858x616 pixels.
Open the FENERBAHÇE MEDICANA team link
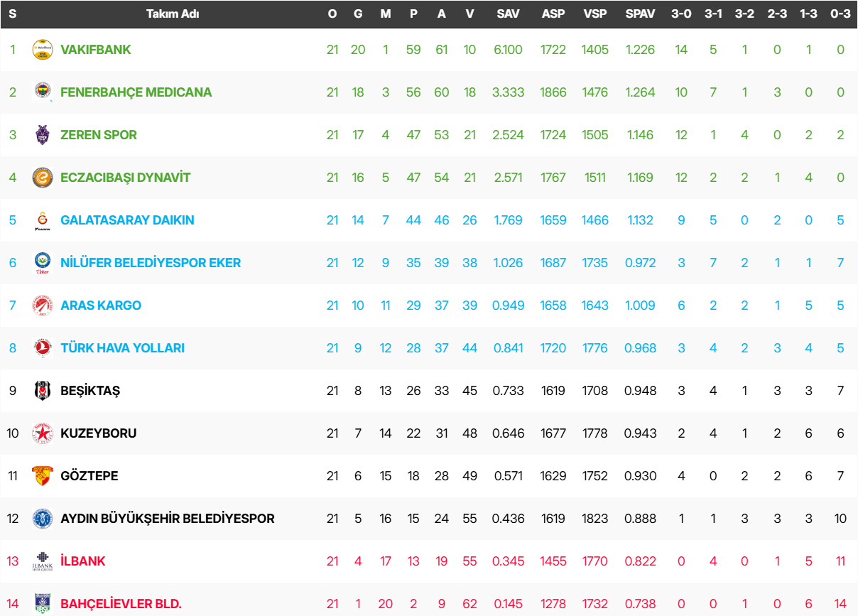pyautogui.click(x=136, y=92)
